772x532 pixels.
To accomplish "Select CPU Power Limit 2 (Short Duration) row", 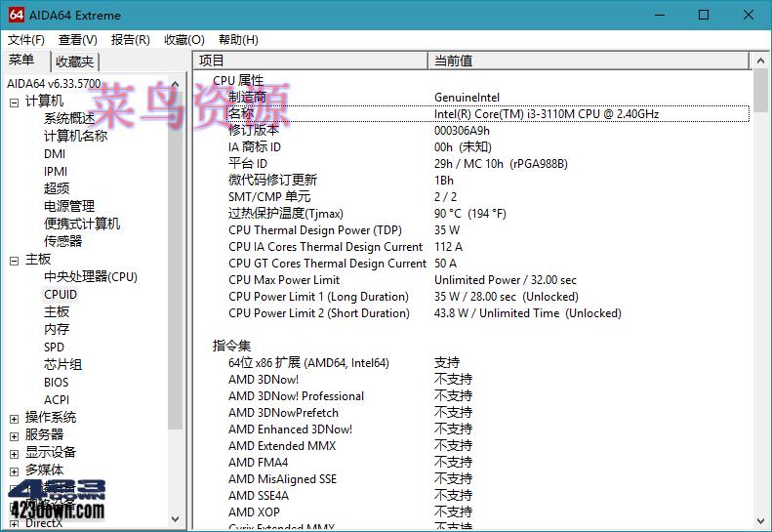I will [x=487, y=312].
